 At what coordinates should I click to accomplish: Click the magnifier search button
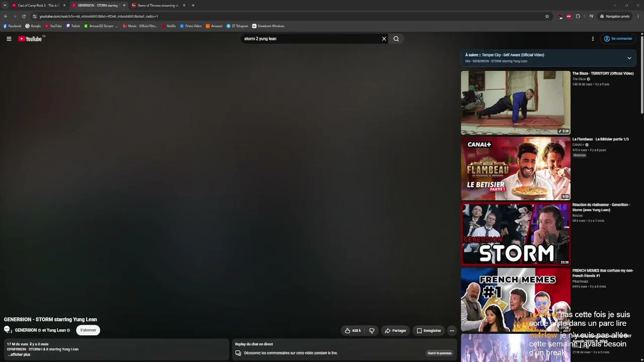tap(396, 39)
